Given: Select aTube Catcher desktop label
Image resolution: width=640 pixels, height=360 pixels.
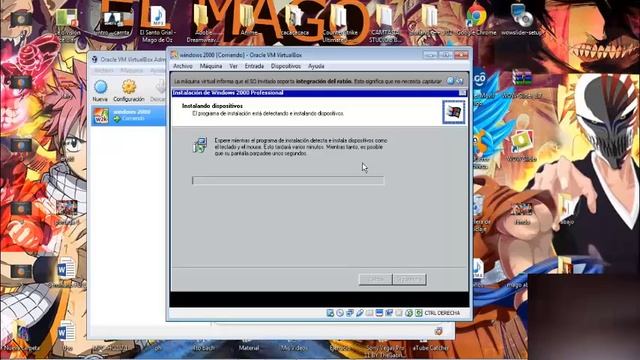Looking at the screenshot, I should click(x=430, y=348).
